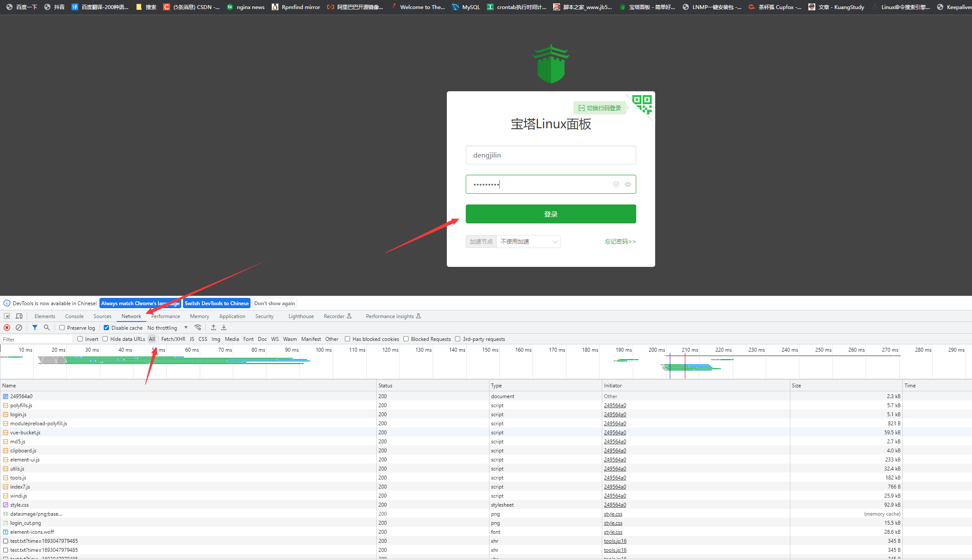Open the Lighthouse tab
Image resolution: width=972 pixels, height=560 pixels.
click(x=301, y=316)
